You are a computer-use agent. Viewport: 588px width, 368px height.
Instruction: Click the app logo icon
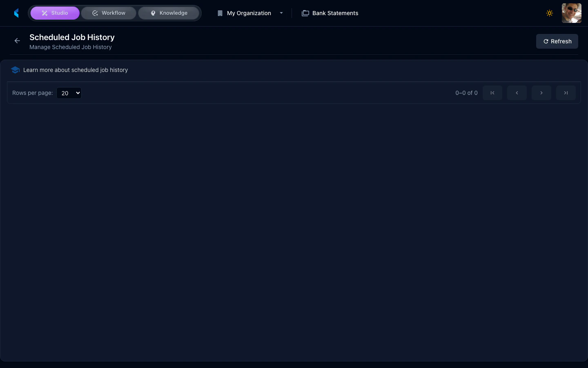pyautogui.click(x=16, y=13)
